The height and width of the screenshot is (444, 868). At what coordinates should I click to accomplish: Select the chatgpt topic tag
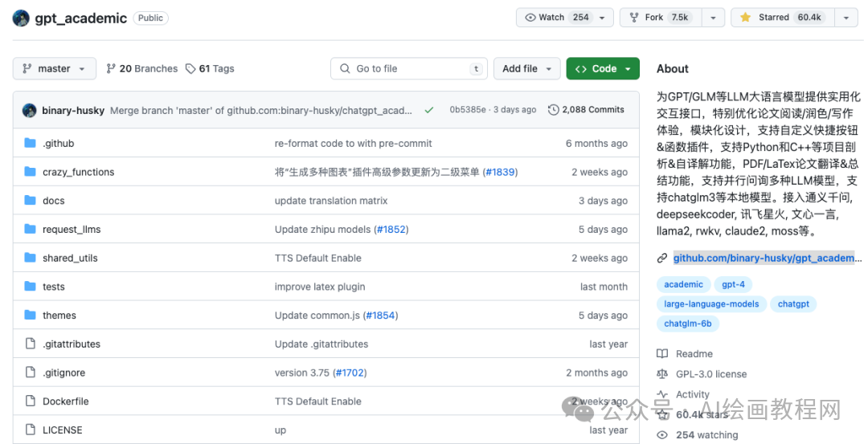click(793, 304)
